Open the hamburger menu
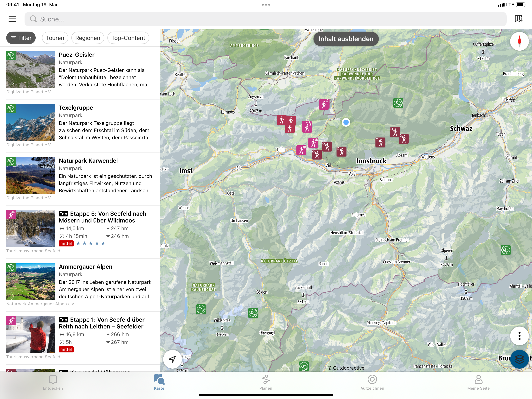Viewport: 532px width, 399px height. pos(12,19)
